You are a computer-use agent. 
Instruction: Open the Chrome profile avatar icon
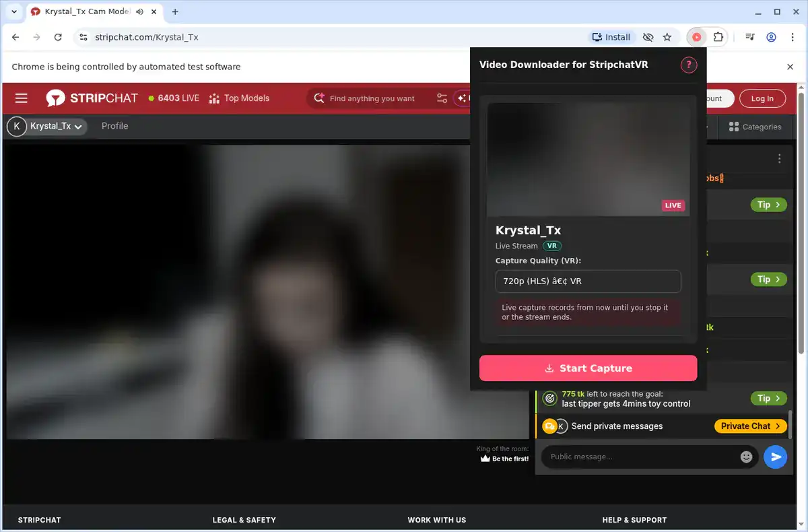pos(771,37)
